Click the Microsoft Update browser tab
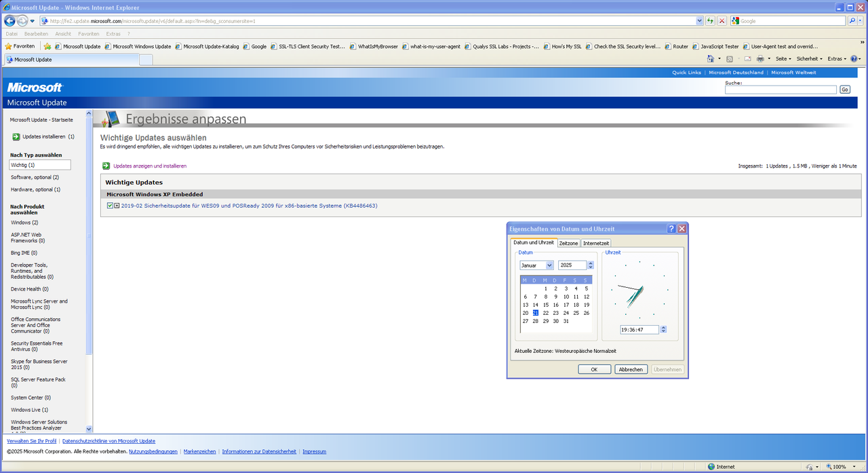The width and height of the screenshot is (868, 473). click(x=71, y=60)
